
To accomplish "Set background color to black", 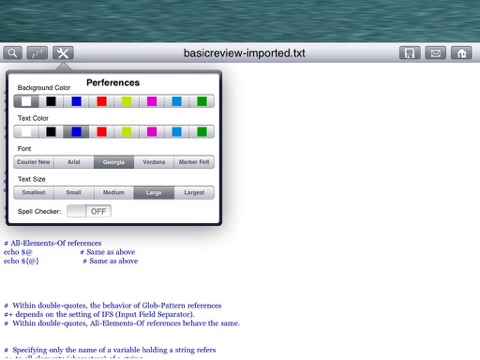I will 51,101.
